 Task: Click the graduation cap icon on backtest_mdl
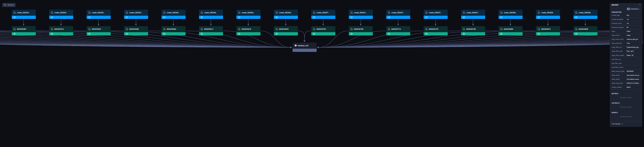click(x=295, y=46)
